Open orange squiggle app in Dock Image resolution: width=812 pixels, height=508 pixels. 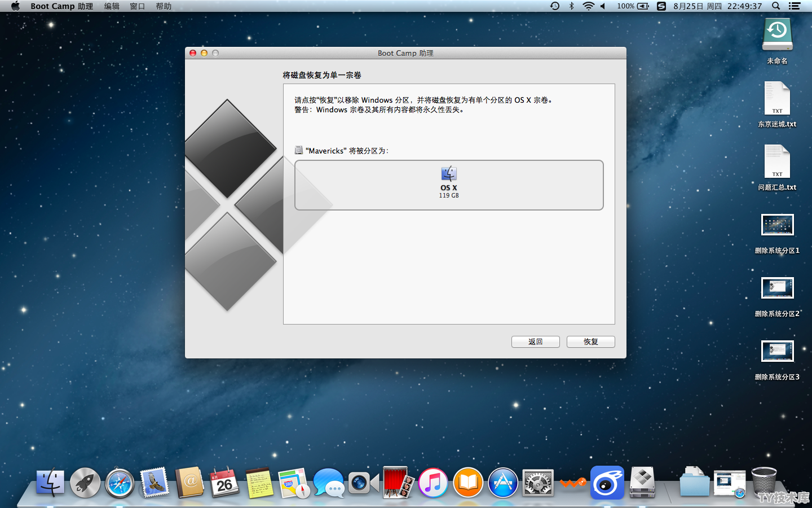[x=573, y=483]
